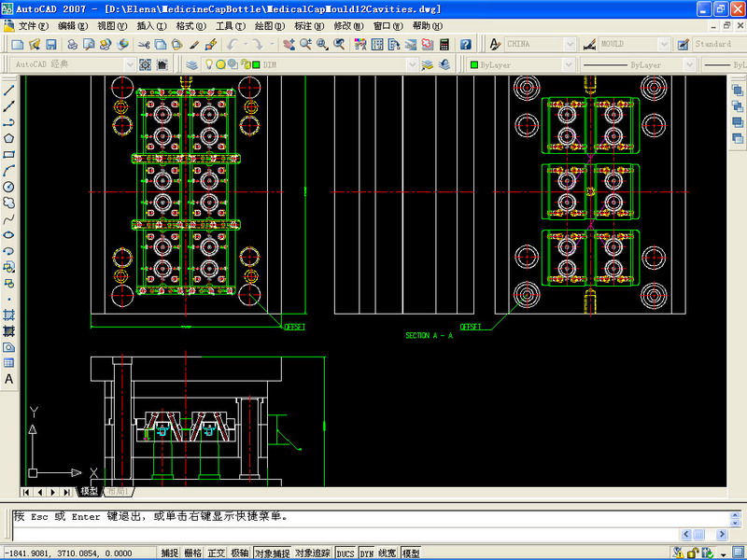Open the DIM layer dropdown
Viewport: 747px width, 560px height.
point(412,64)
